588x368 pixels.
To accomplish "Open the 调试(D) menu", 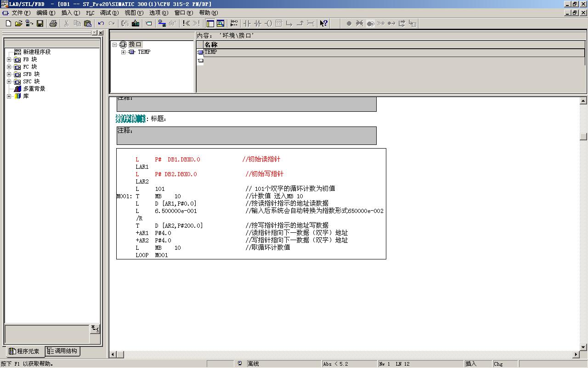I will pyautogui.click(x=109, y=13).
